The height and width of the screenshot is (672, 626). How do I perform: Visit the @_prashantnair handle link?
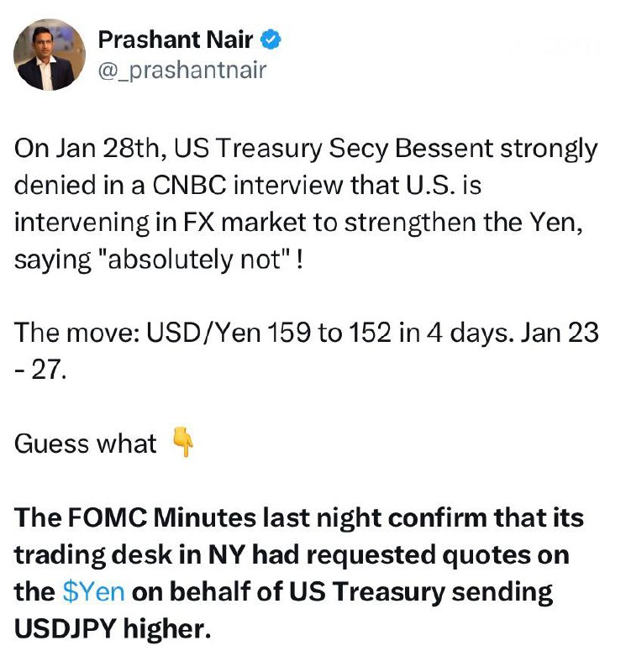click(x=182, y=71)
